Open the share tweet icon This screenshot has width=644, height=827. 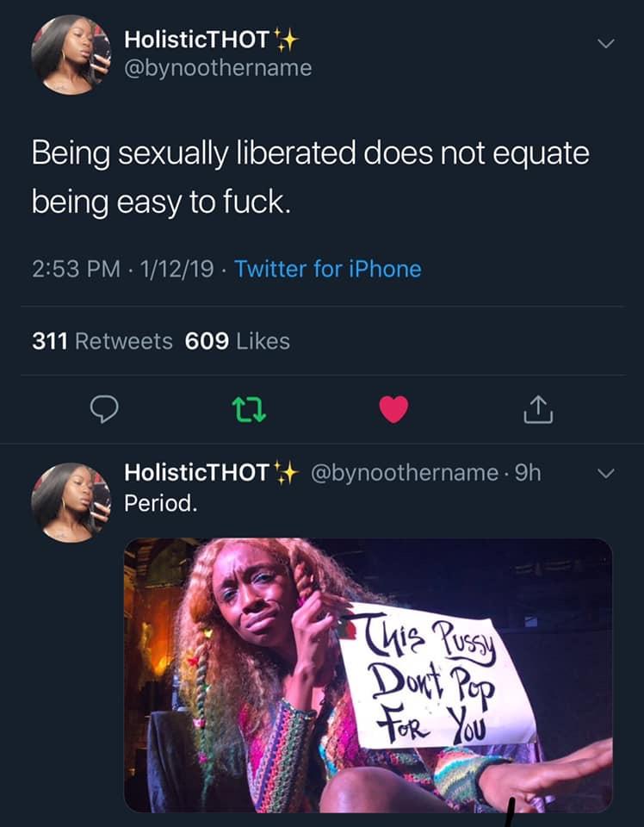coord(538,409)
